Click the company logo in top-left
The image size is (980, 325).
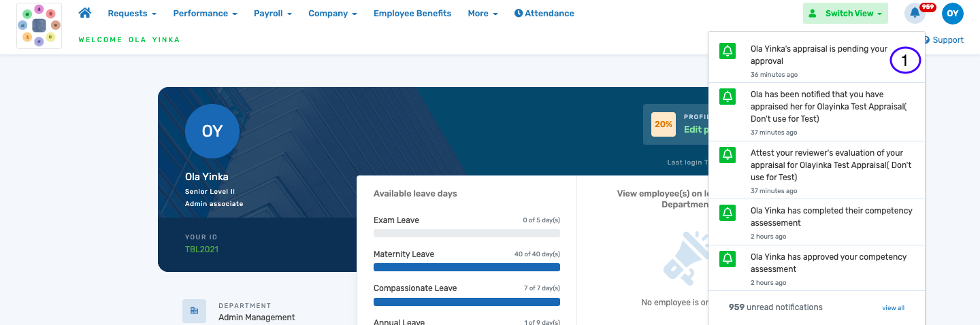[x=39, y=26]
